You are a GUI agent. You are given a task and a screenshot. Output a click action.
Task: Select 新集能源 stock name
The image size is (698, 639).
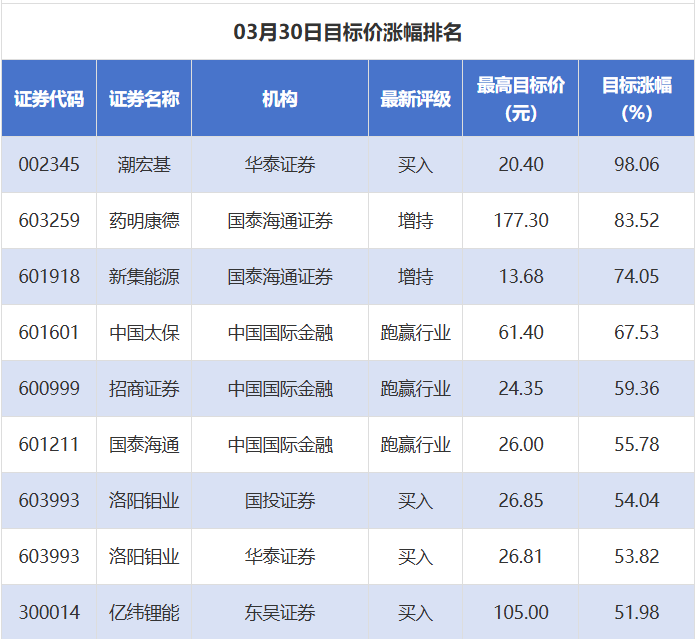coord(144,276)
